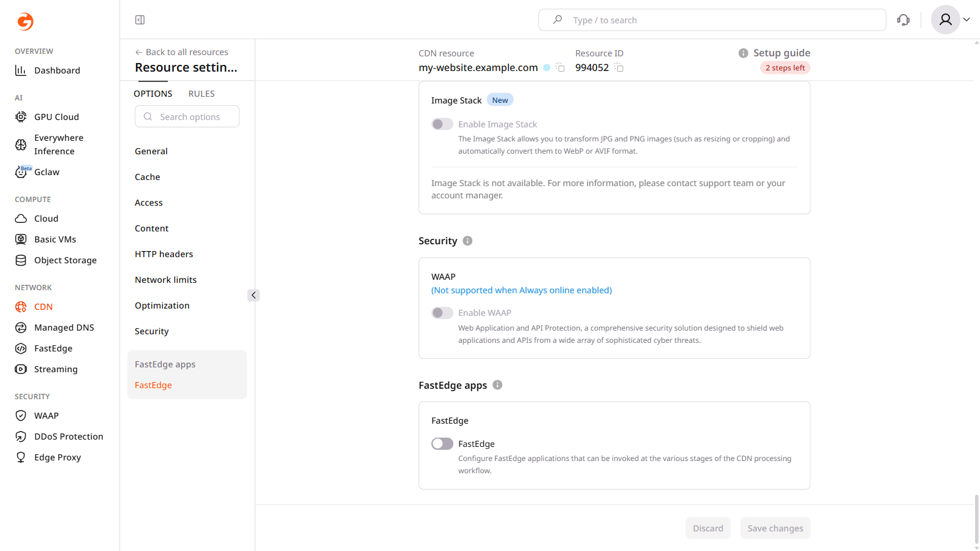Click the Streaming play icon
980x551 pixels.
point(21,369)
